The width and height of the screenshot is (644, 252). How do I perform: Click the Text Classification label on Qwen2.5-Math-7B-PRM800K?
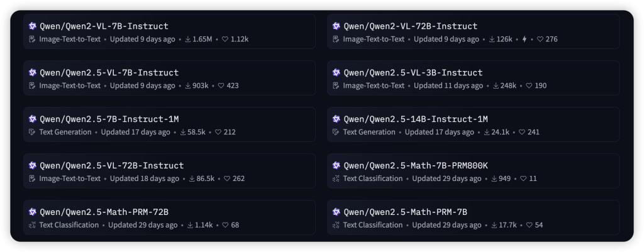(x=373, y=178)
